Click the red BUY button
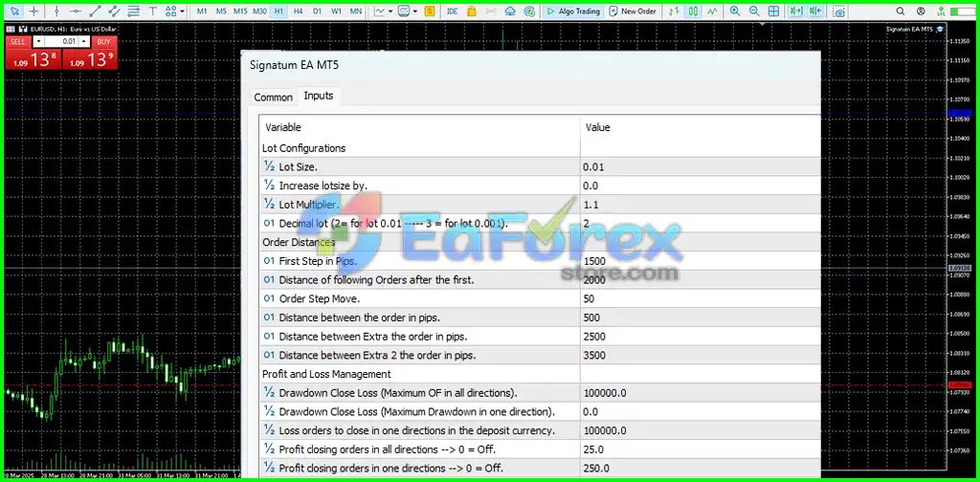The image size is (980, 482). coord(103,41)
